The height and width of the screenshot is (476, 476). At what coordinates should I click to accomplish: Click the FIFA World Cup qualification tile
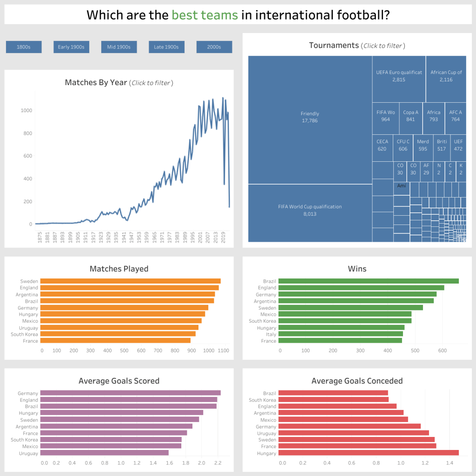(x=310, y=212)
